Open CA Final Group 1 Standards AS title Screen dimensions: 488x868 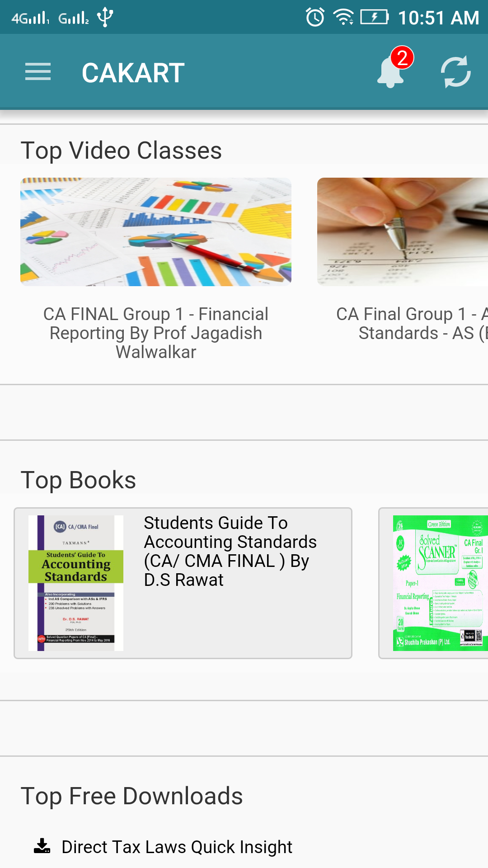(x=411, y=324)
